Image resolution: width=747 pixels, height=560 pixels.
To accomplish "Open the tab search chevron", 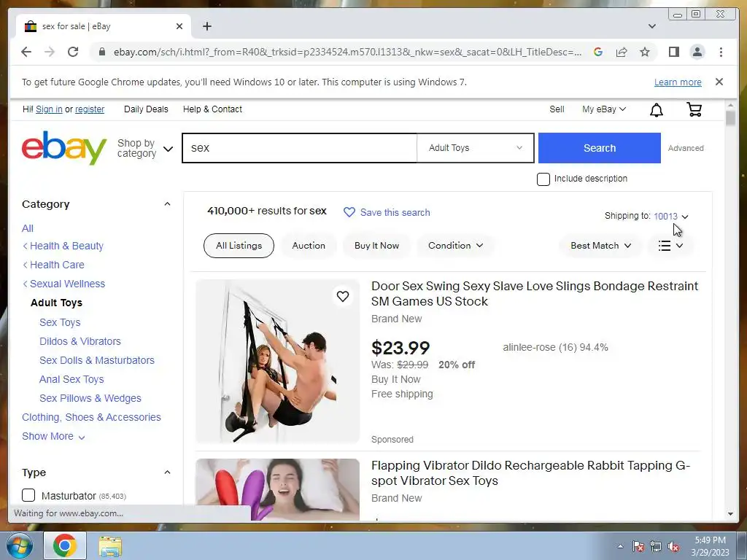I will point(652,26).
